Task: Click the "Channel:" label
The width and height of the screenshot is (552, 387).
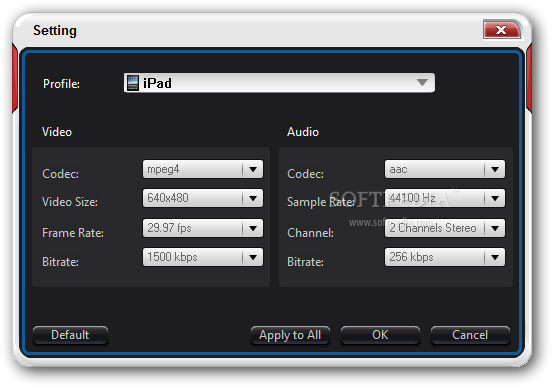Action: [x=310, y=233]
